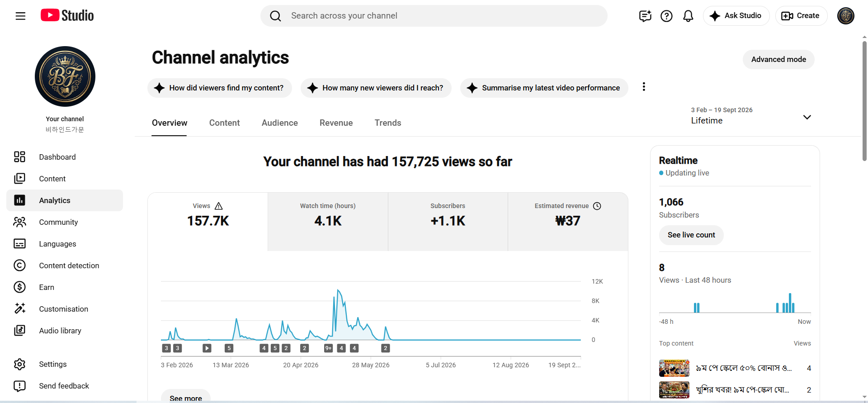This screenshot has width=868, height=403.
Task: Click the estimated revenue clock icon
Action: 597,206
